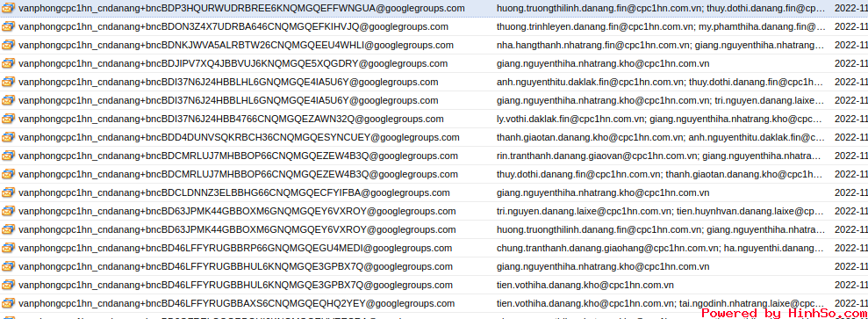Click the recipients starting with chung.tranthanh.danang.giaohang

point(660,248)
